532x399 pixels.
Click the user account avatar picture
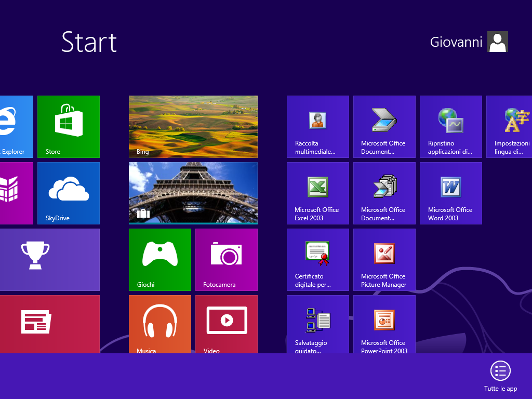[497, 42]
